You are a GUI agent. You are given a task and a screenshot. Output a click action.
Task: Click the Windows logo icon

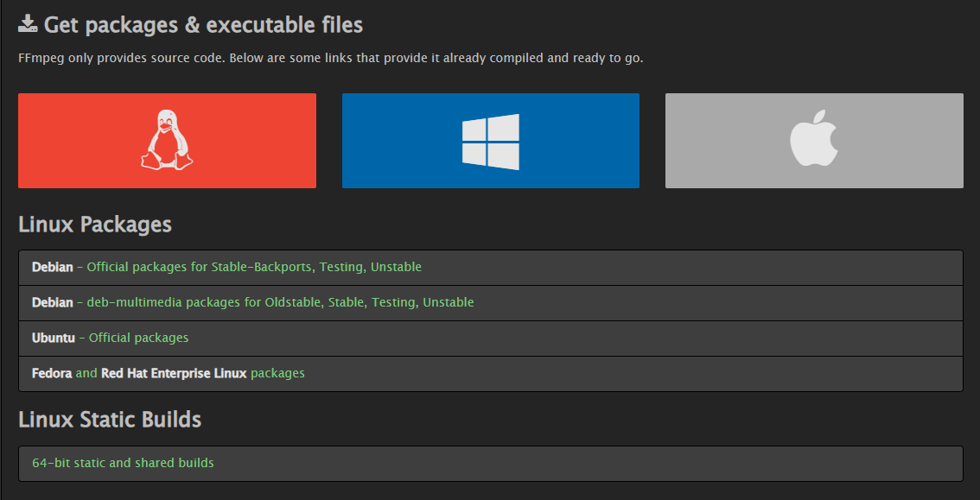tap(490, 141)
